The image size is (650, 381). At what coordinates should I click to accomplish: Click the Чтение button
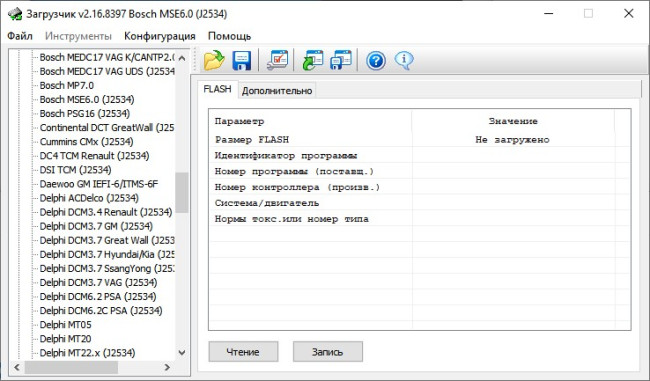pos(243,352)
